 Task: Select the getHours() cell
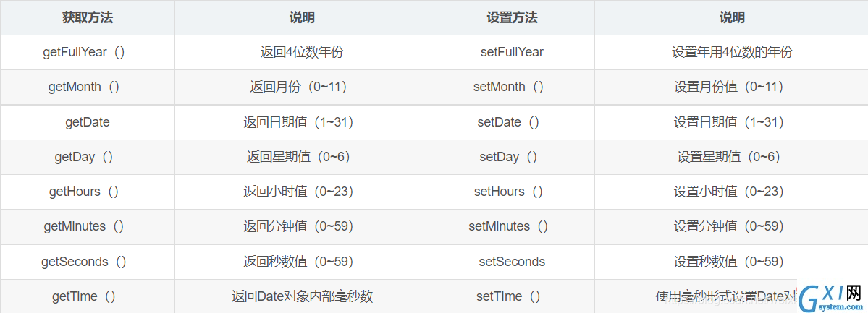(x=88, y=192)
